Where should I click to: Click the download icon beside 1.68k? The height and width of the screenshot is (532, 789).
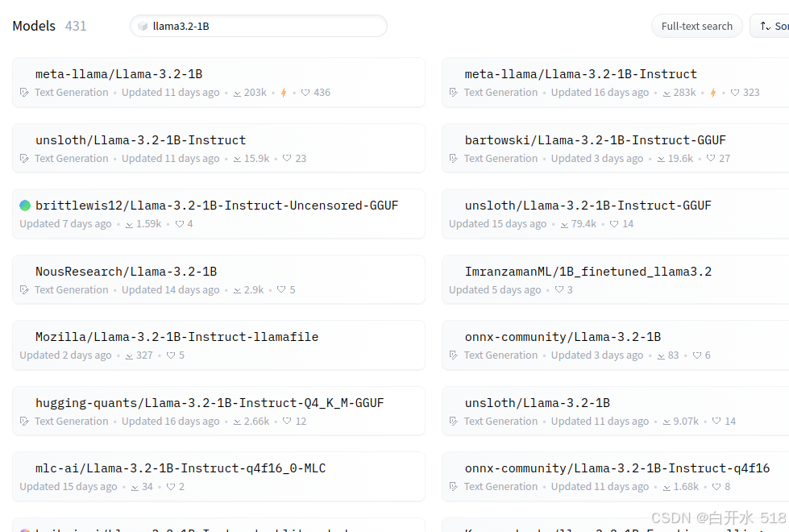[x=666, y=487]
